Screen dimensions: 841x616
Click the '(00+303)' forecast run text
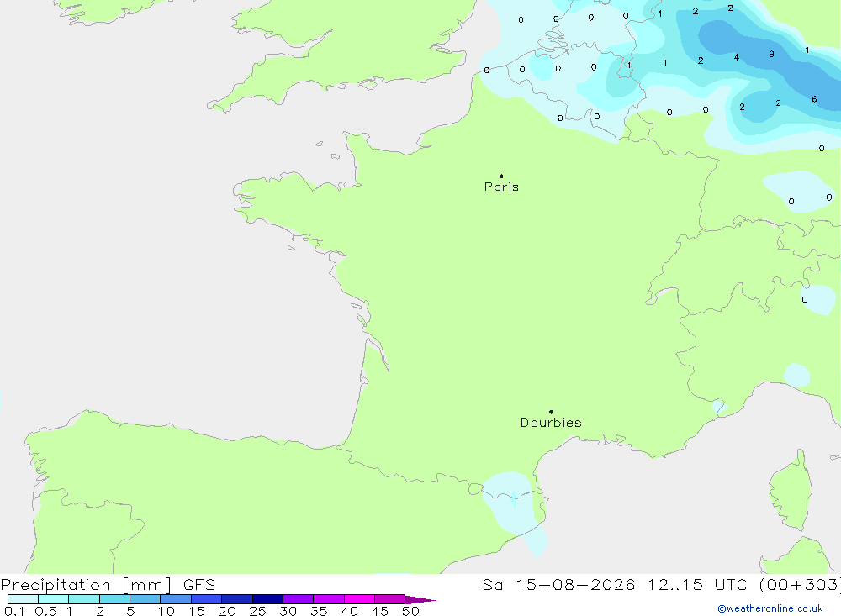point(799,585)
